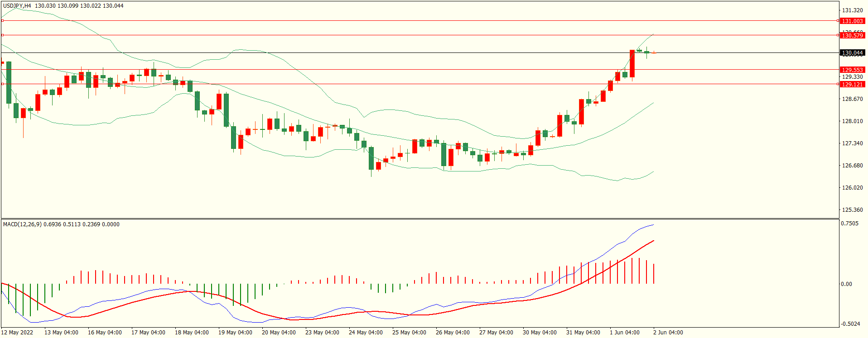This screenshot has height=338, width=868.
Task: Select the 129.553 red price label
Action: point(852,70)
